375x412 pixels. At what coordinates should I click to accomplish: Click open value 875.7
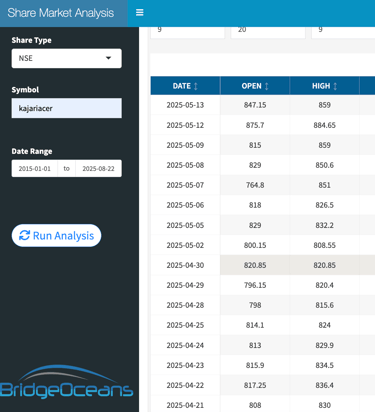255,125
